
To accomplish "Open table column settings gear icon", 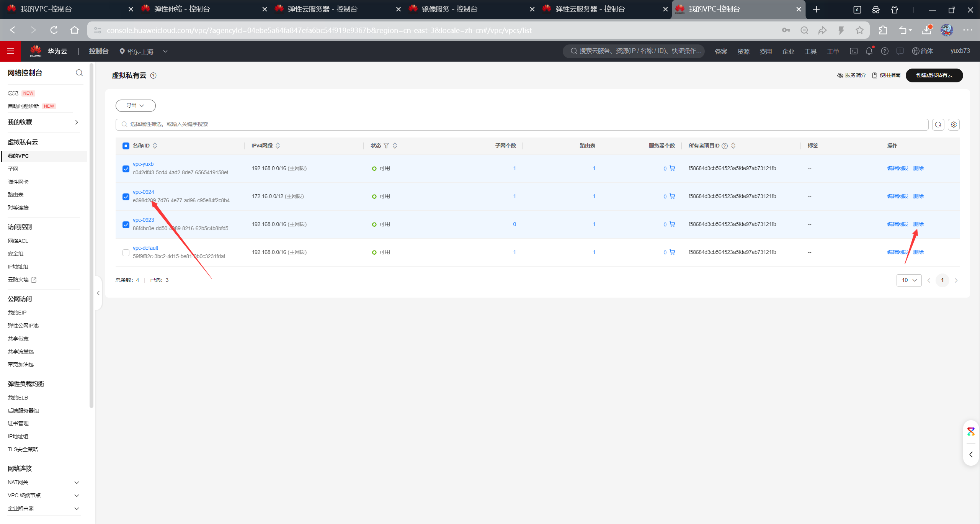I will (x=954, y=124).
